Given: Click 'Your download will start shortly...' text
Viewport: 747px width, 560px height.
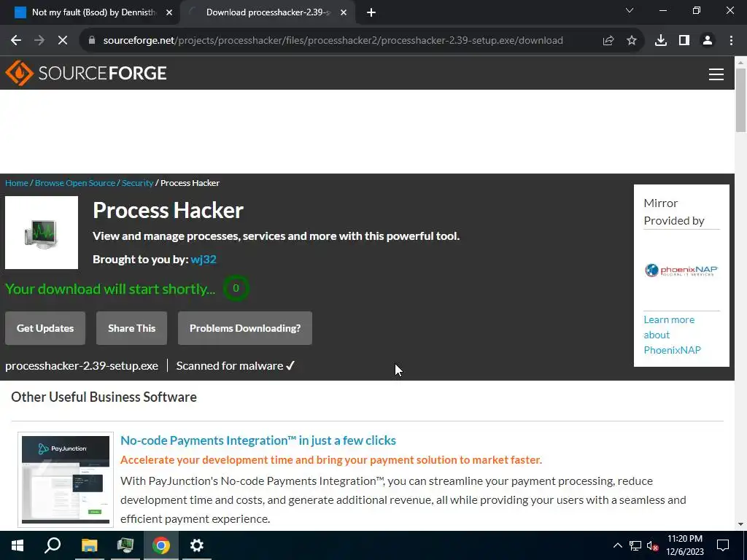Looking at the screenshot, I should pos(110,289).
